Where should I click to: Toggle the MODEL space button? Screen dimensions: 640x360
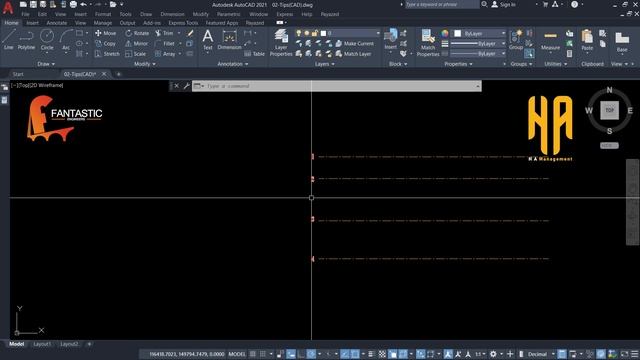237,354
